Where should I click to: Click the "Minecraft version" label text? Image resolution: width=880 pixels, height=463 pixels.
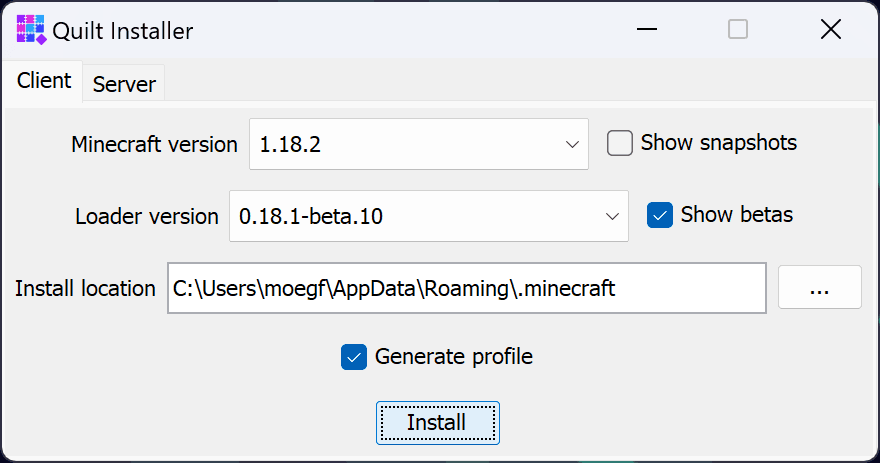(154, 144)
